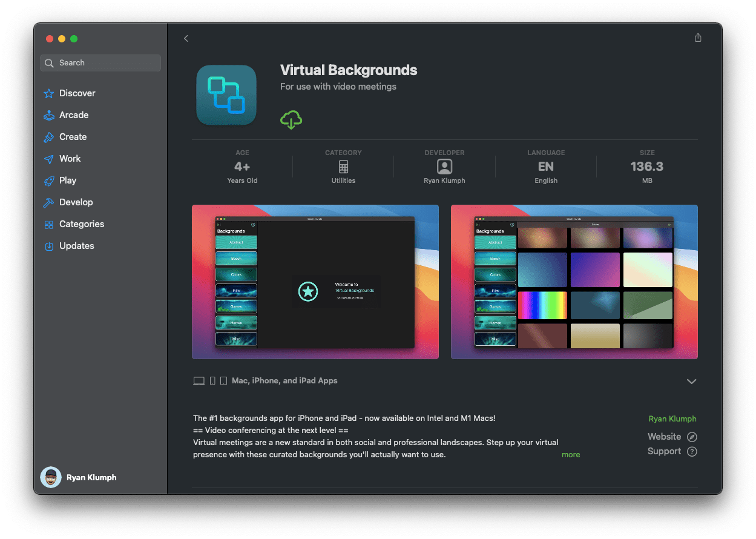Share the Virtual Backgrounds app page
Screen dimensions: 756x539
pyautogui.click(x=697, y=37)
